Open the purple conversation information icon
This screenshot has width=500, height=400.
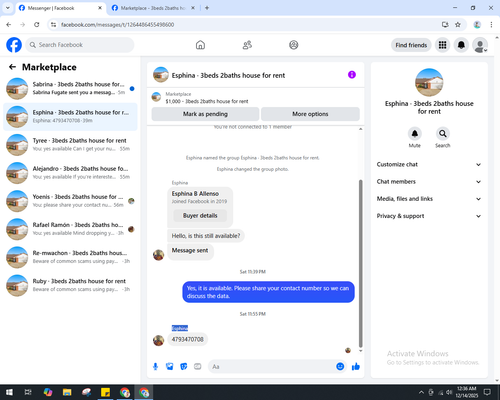coord(352,75)
